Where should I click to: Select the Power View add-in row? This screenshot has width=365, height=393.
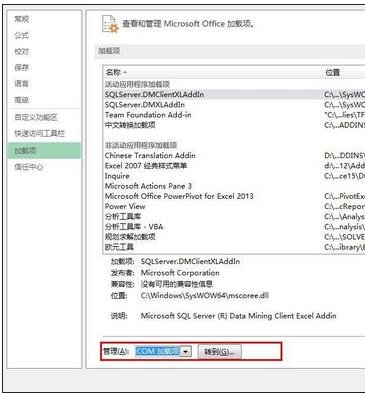(234, 206)
